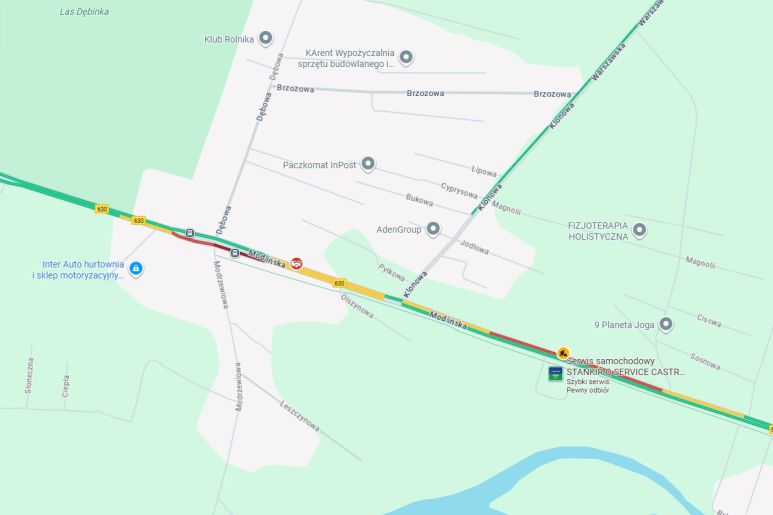Select the KArent Wypożyczalnia pin icon
This screenshot has height=515, width=773.
coord(406,57)
